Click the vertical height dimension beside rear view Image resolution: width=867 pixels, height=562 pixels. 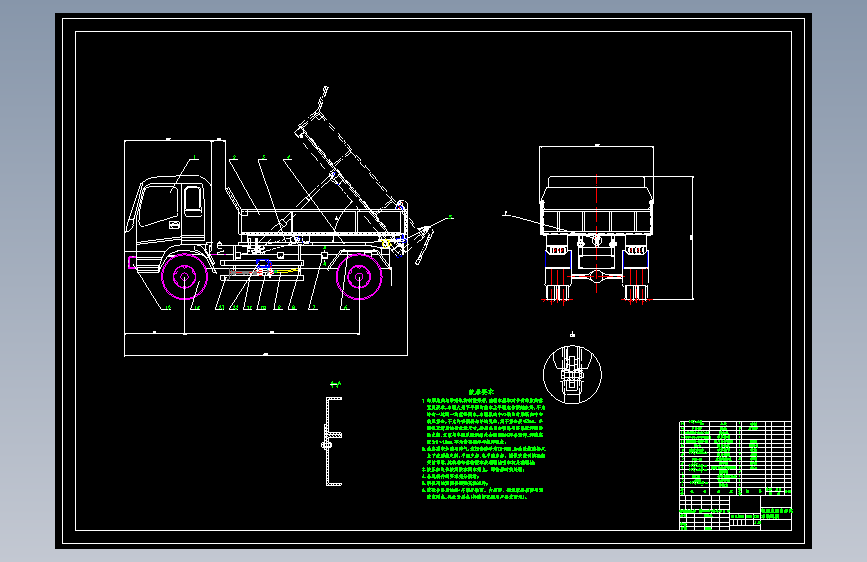(692, 238)
